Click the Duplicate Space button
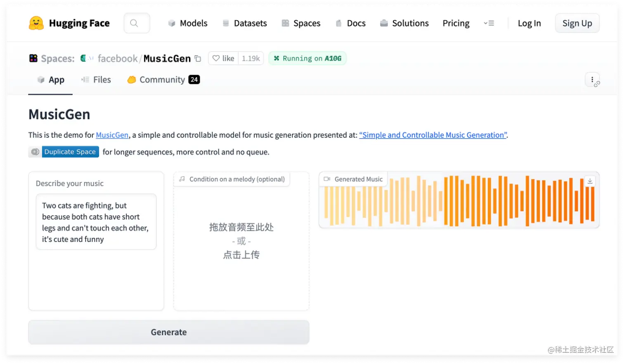 70,151
